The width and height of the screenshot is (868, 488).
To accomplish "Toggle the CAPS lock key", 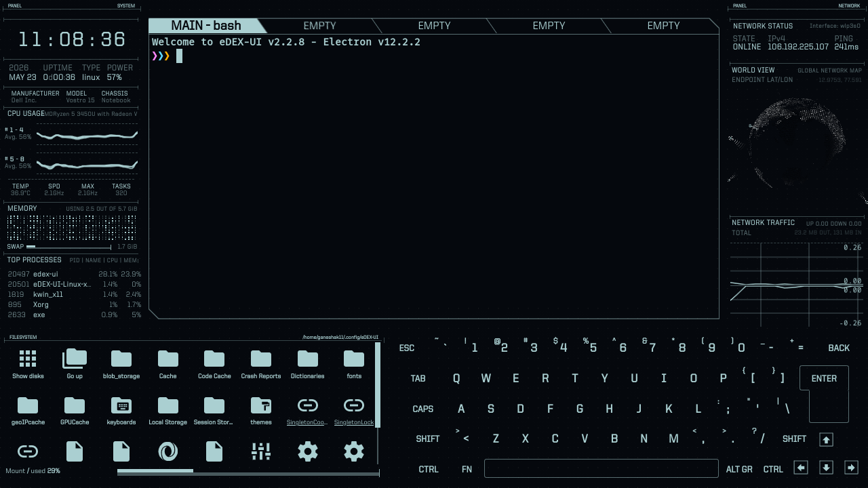I will (423, 409).
